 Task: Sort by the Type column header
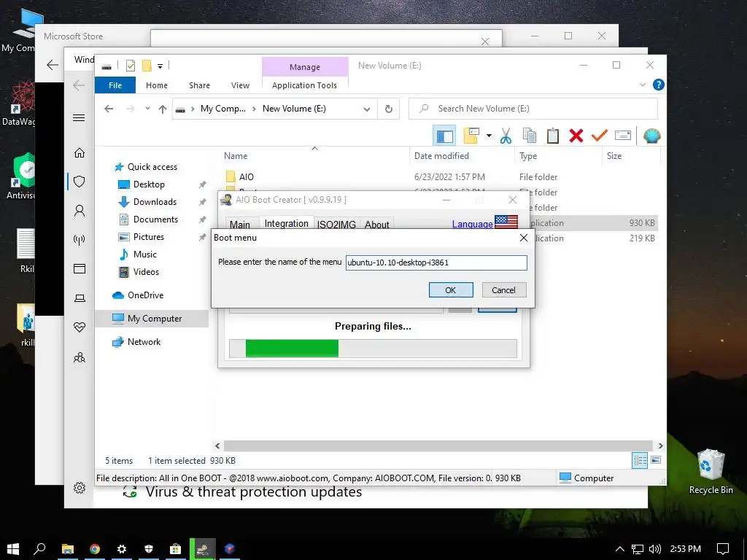tap(528, 156)
